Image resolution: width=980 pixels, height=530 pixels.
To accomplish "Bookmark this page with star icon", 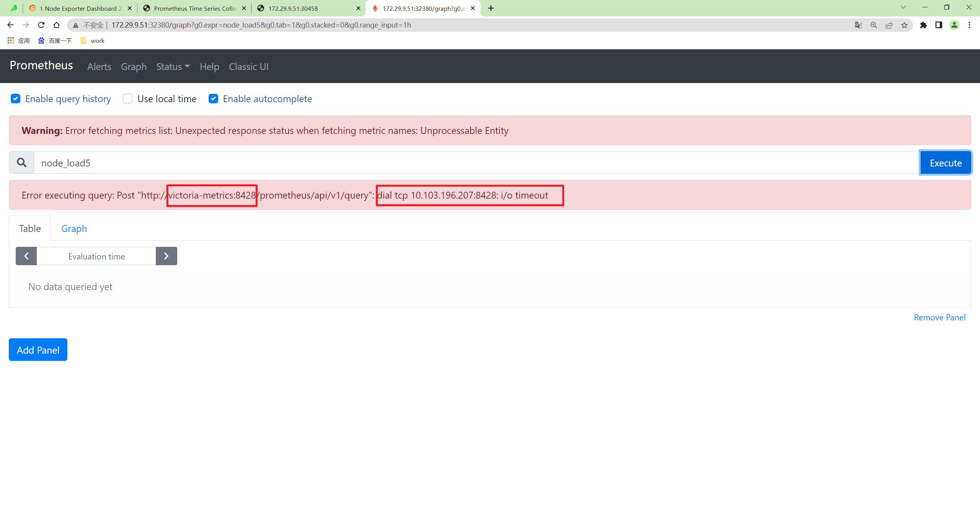I will [x=904, y=25].
